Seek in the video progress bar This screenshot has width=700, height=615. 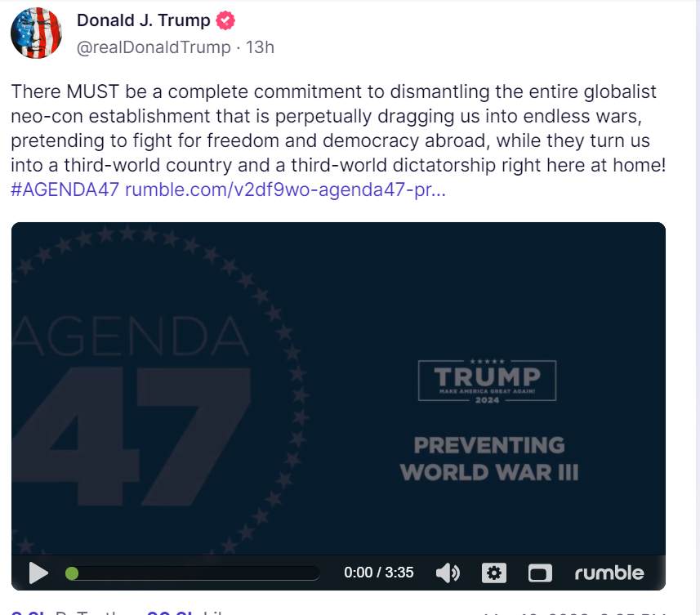pos(193,573)
